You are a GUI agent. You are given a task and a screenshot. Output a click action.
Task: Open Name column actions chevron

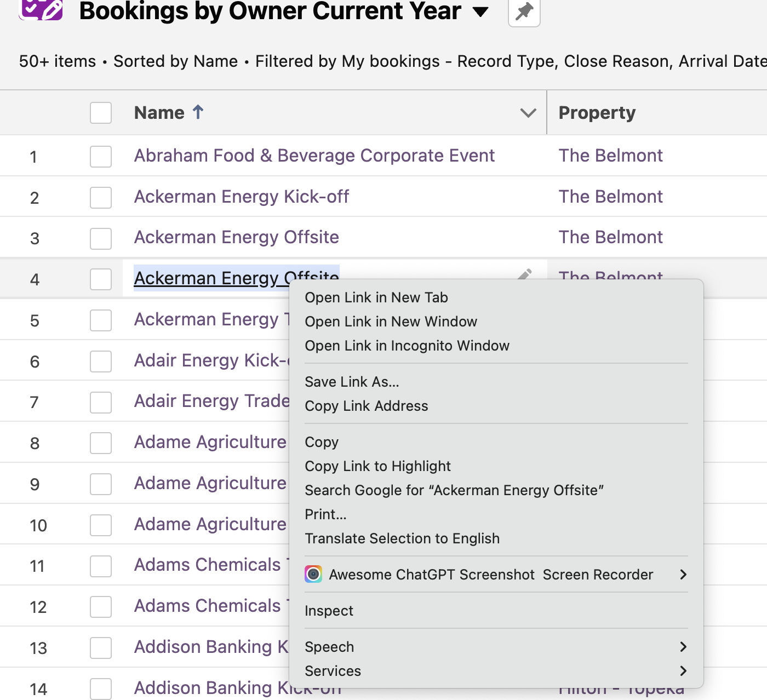[x=528, y=113]
